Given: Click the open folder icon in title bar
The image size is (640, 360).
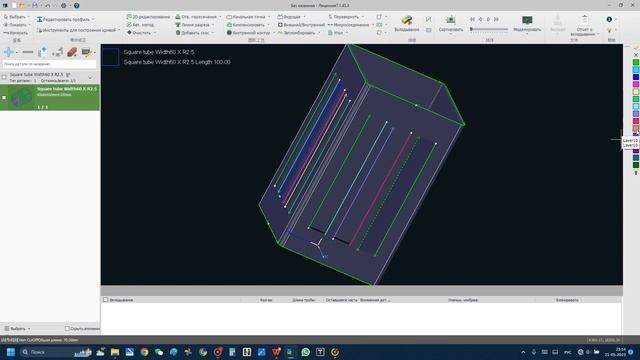Looking at the screenshot, I should pos(22,5).
